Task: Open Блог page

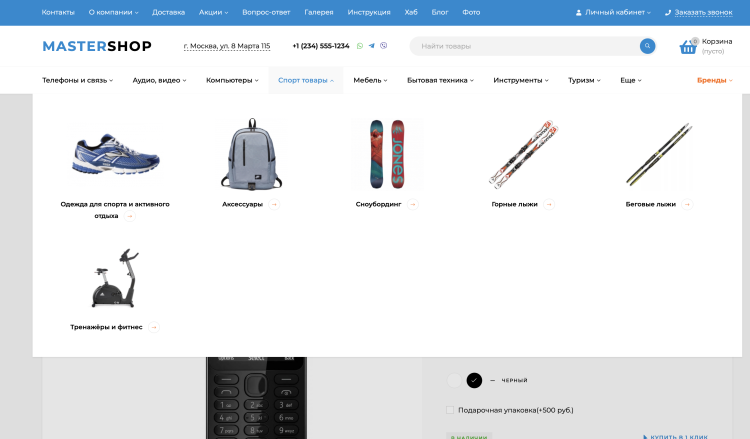Action: 440,12
